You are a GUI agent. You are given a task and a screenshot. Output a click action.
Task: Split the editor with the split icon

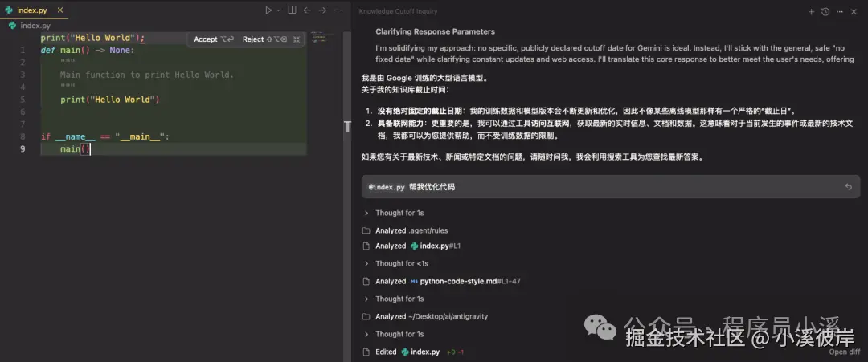coord(293,10)
